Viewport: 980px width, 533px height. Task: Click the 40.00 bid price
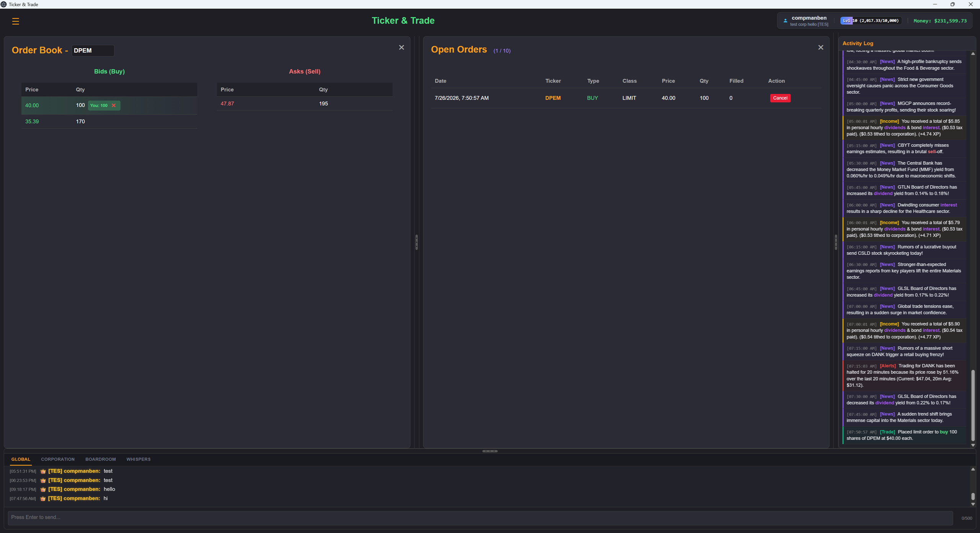(x=32, y=105)
